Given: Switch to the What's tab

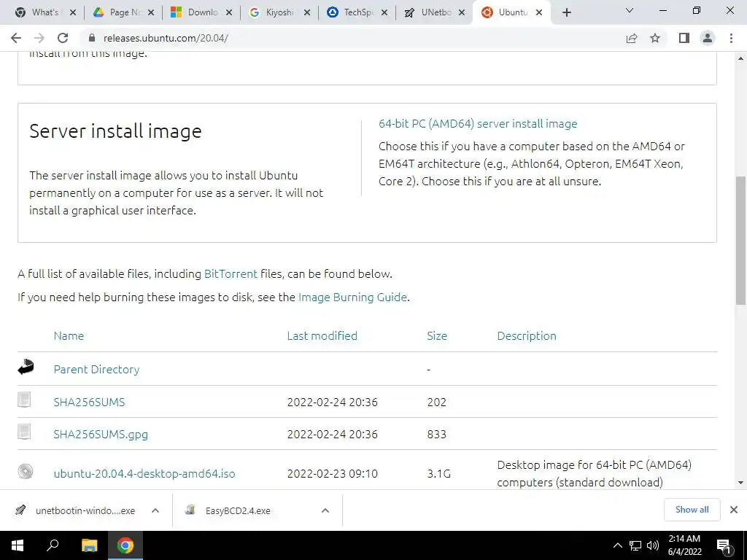Looking at the screenshot, I should click(44, 12).
